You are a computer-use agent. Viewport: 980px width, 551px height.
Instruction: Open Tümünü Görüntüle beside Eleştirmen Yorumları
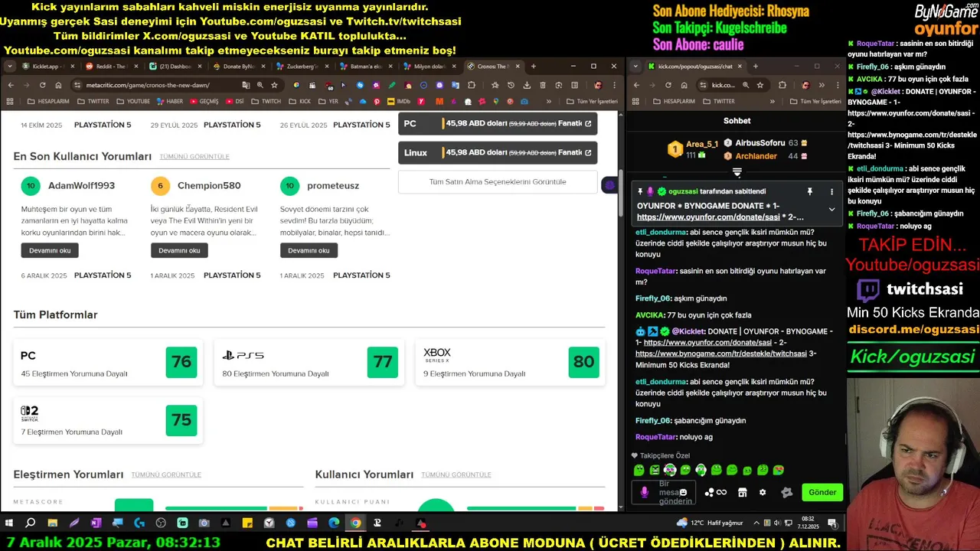[166, 475]
